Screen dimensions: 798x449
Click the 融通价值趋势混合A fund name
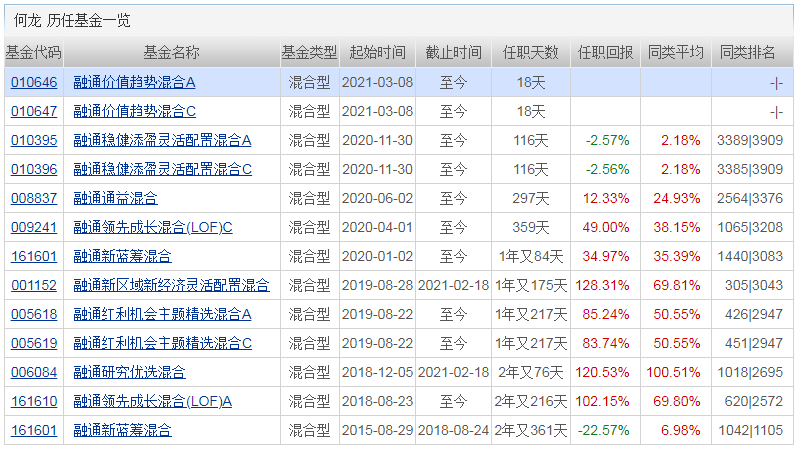point(135,82)
